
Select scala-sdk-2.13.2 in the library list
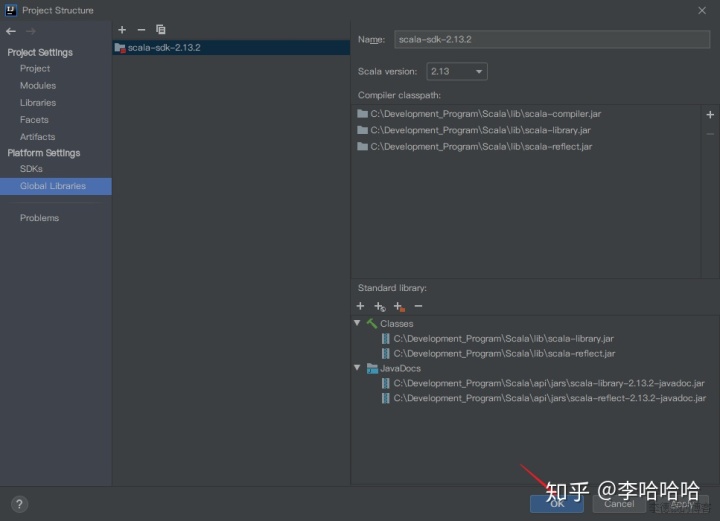point(231,48)
